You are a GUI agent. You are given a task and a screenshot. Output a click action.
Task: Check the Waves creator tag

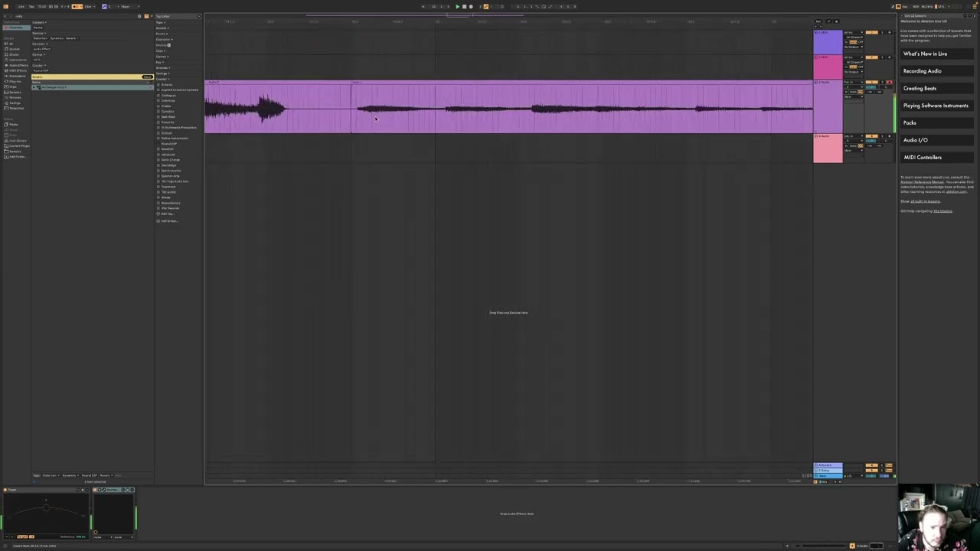(x=158, y=197)
